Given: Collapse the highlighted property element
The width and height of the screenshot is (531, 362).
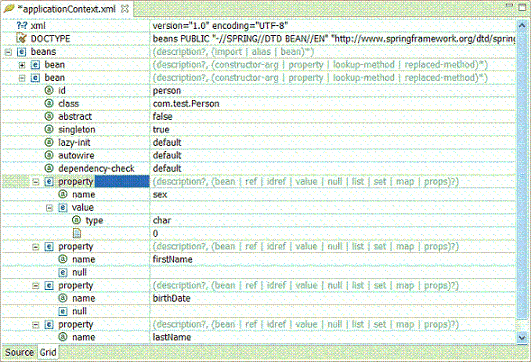Looking at the screenshot, I should [x=36, y=182].
